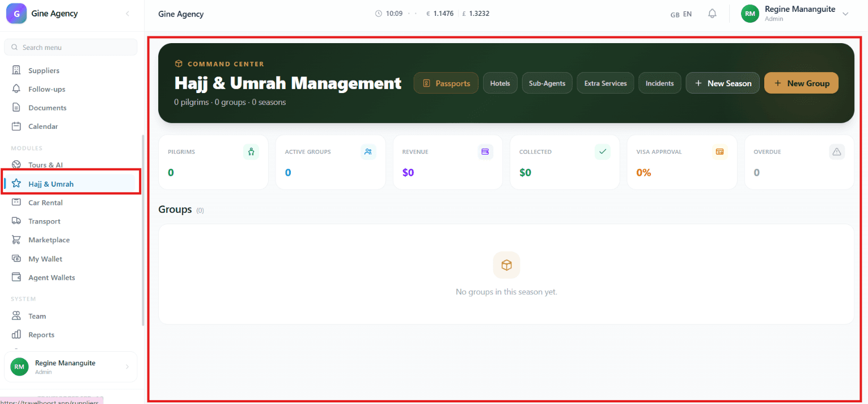Click the clock time 10:09 indicator

pos(389,14)
